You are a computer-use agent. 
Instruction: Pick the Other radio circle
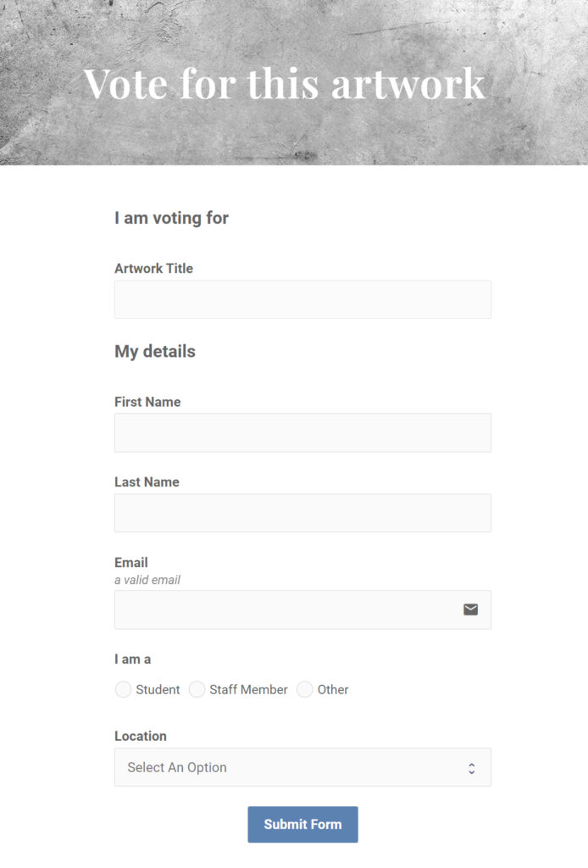[304, 689]
